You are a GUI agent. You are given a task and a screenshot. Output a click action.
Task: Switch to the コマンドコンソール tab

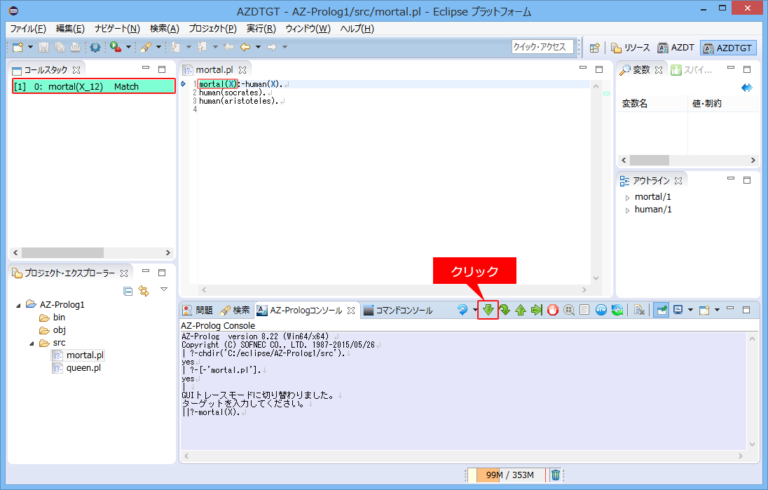[x=397, y=310]
